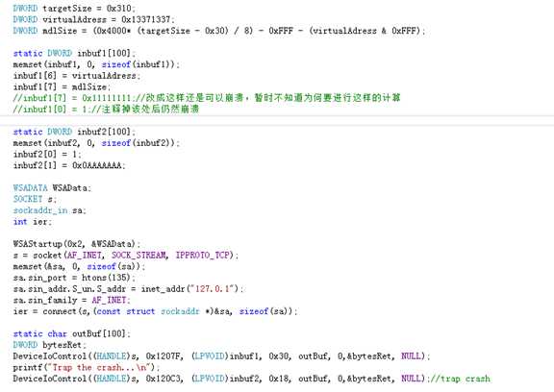
Task: Click the line 'inbuf1[7] = mdlSize;'
Action: click(x=62, y=86)
